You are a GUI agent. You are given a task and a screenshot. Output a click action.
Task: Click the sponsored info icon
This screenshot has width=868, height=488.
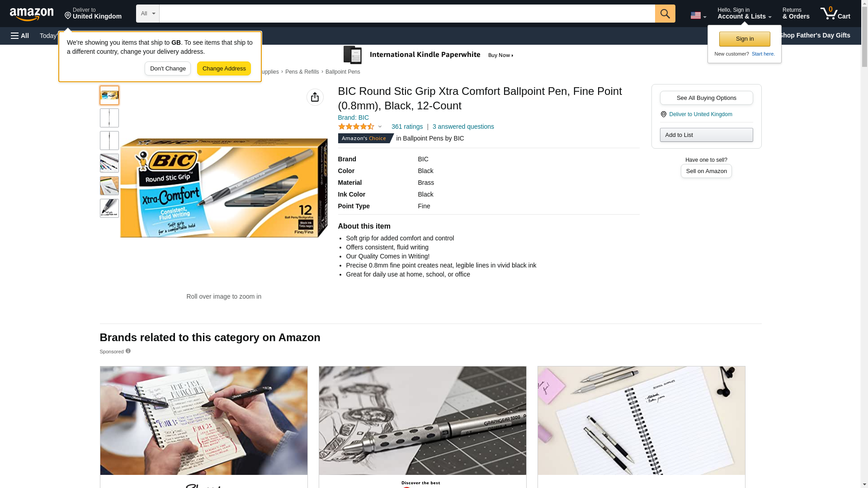[x=128, y=351]
